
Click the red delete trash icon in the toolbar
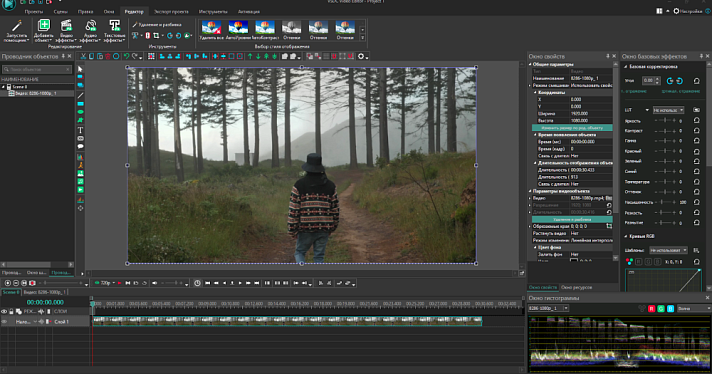click(108, 56)
